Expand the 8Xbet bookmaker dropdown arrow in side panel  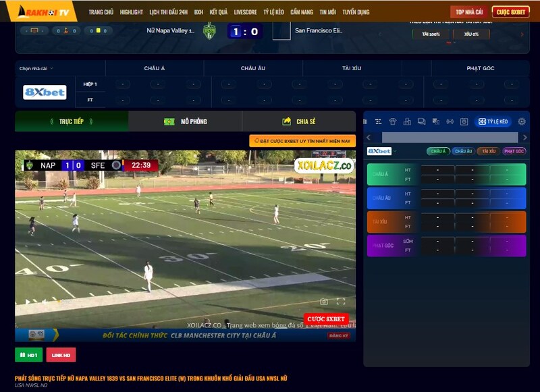tap(395, 151)
